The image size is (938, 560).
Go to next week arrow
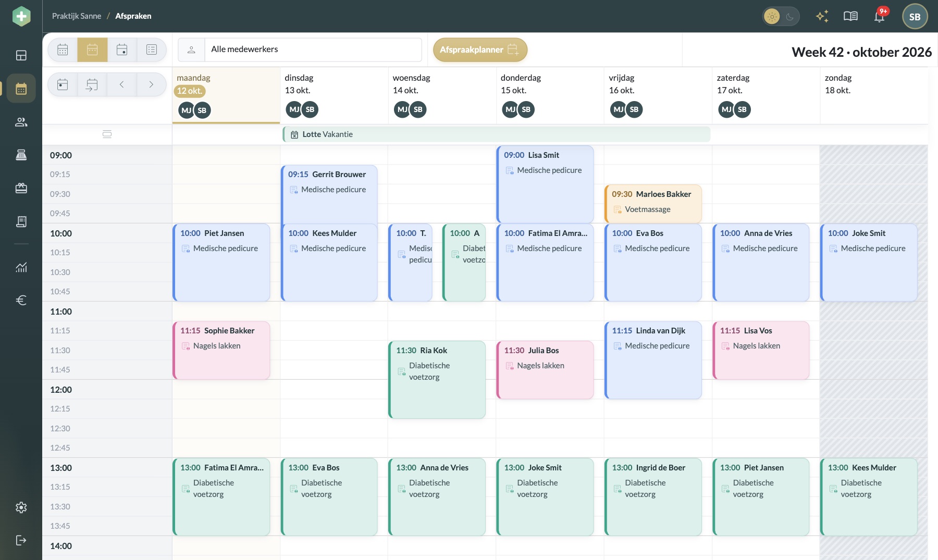[151, 84]
